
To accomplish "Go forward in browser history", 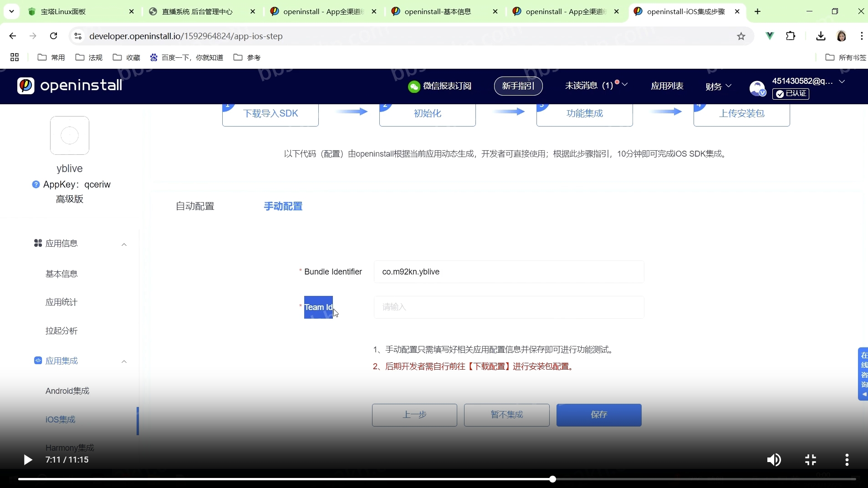I will [33, 36].
